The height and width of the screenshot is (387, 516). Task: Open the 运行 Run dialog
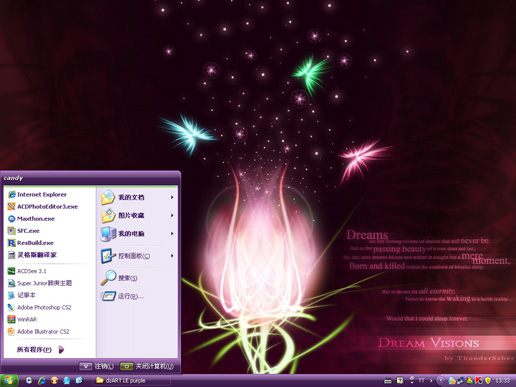coord(138,296)
